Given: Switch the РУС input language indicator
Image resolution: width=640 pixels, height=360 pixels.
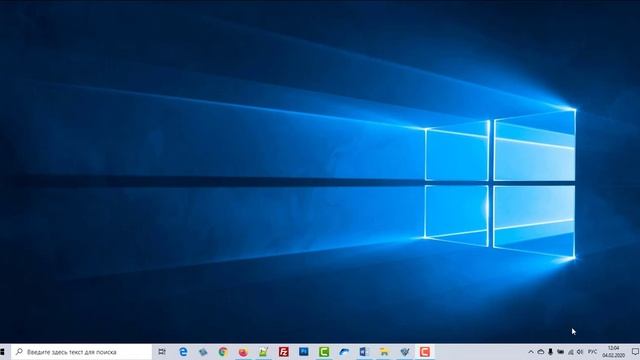Looking at the screenshot, I should coord(593,352).
